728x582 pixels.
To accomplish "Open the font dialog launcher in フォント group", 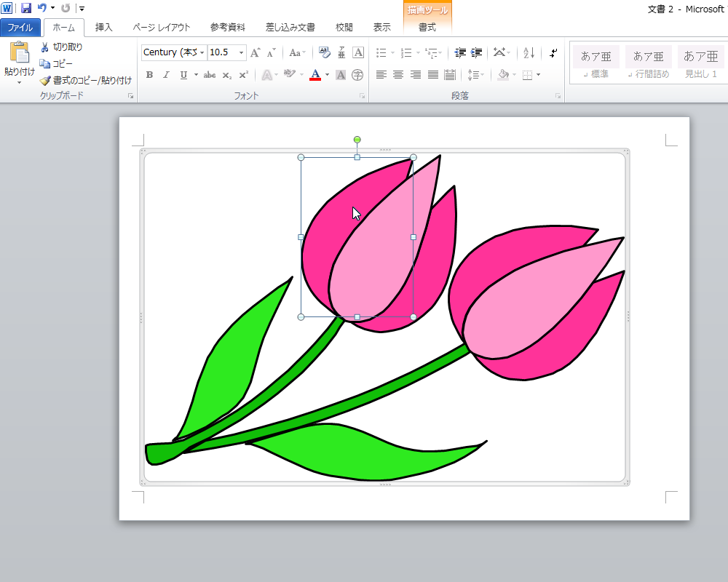I will (x=362, y=96).
